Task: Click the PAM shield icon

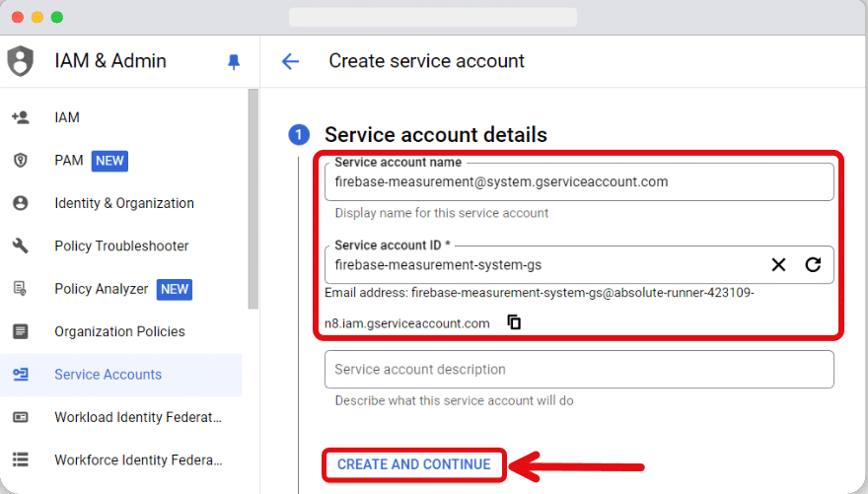Action: 21,161
